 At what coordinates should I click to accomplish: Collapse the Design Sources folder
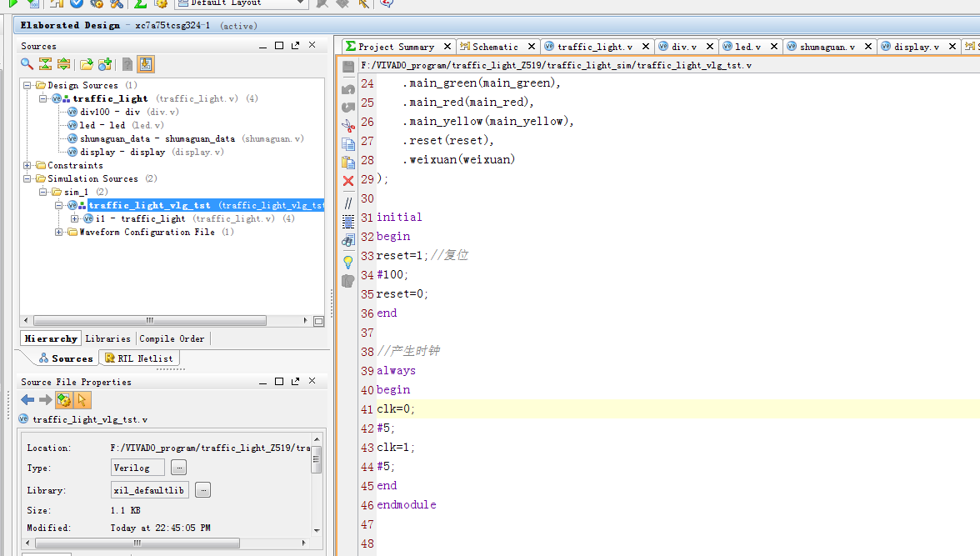(x=27, y=85)
